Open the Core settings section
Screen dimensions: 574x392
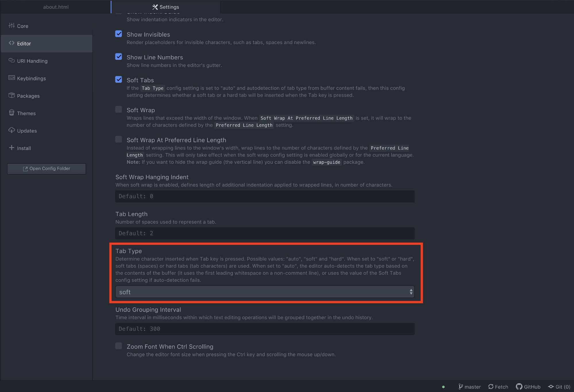(x=23, y=26)
